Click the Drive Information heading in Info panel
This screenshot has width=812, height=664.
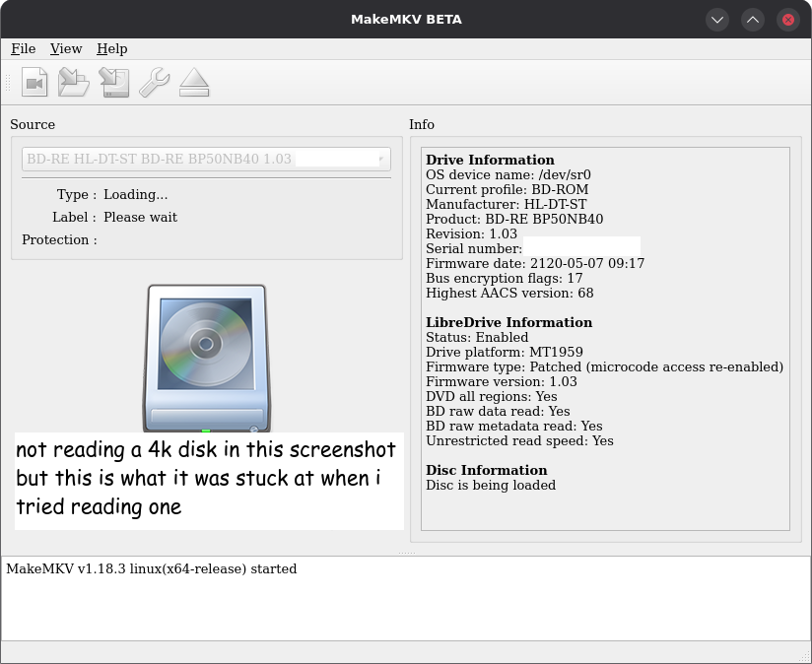(490, 160)
